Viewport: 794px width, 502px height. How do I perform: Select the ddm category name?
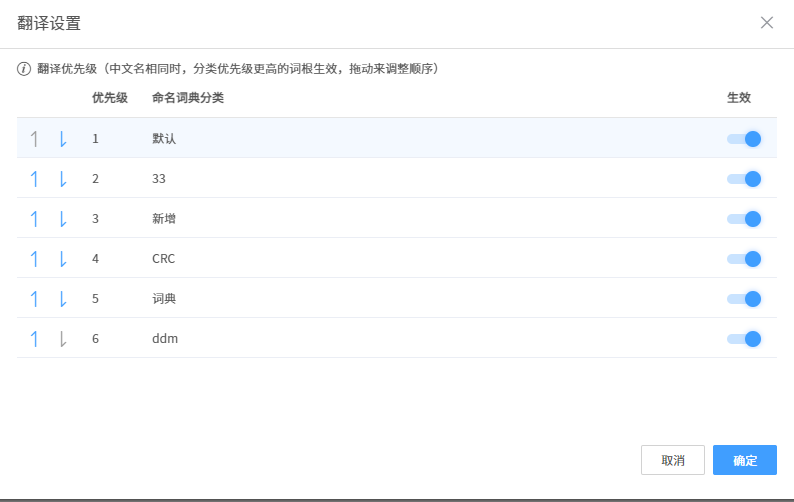pyautogui.click(x=165, y=338)
